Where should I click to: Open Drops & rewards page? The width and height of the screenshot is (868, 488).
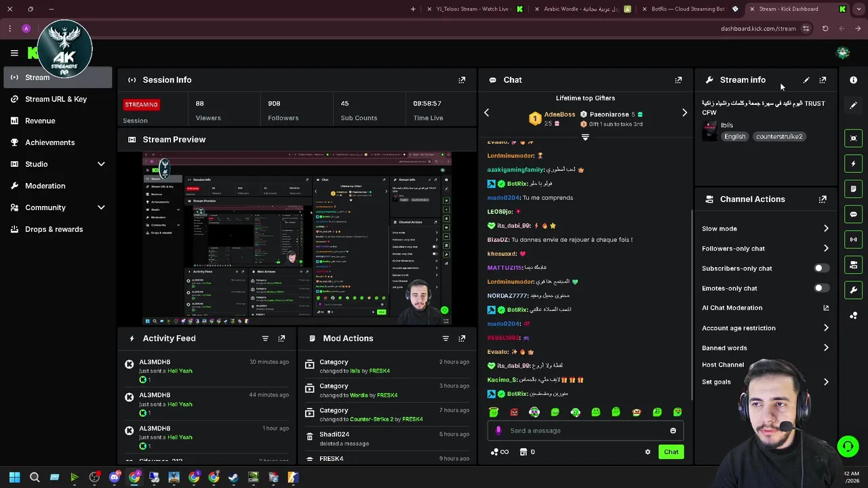(58, 229)
